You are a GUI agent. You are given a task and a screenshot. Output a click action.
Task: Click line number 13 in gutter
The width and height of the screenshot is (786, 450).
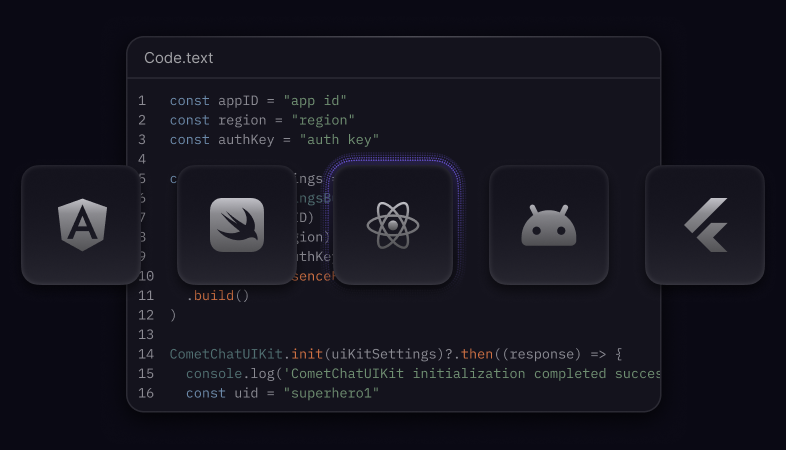(x=146, y=335)
